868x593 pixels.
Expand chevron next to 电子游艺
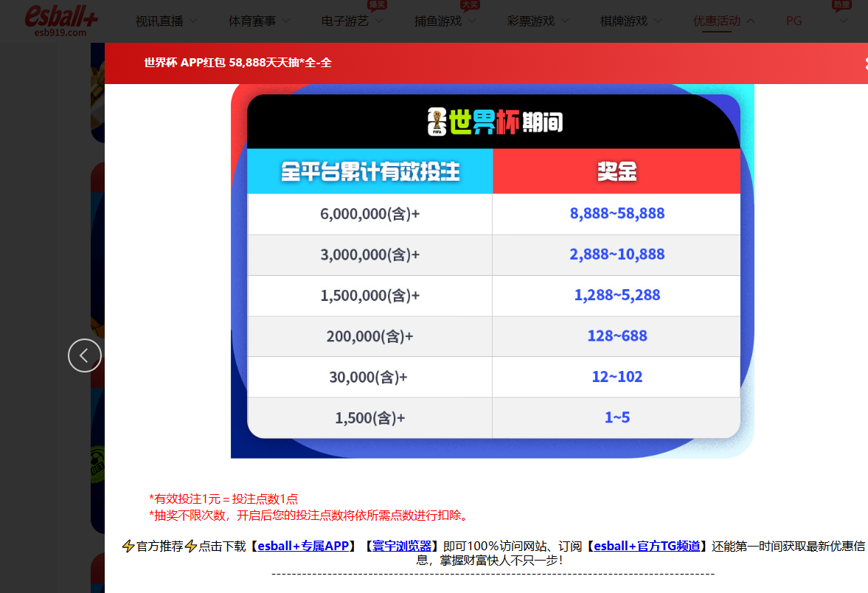pos(379,21)
